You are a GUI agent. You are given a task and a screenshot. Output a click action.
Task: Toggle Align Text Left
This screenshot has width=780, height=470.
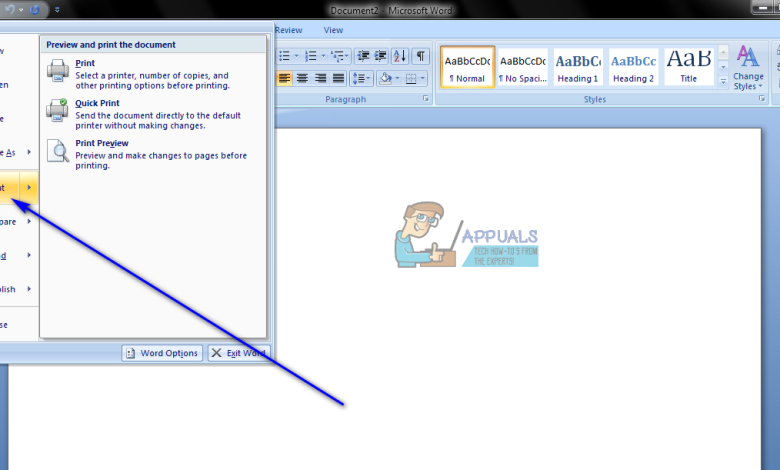[284, 78]
